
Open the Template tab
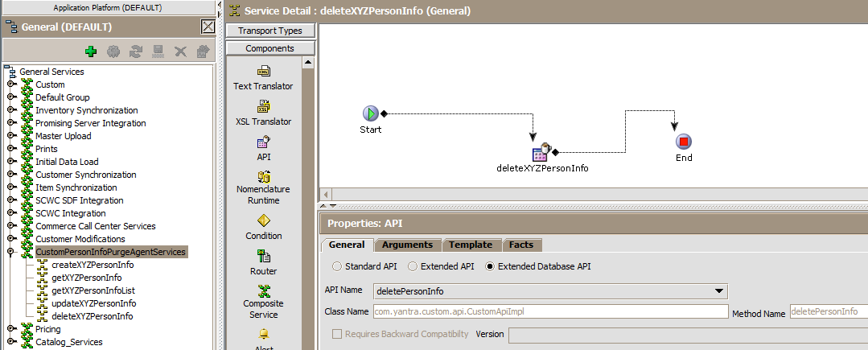point(471,245)
